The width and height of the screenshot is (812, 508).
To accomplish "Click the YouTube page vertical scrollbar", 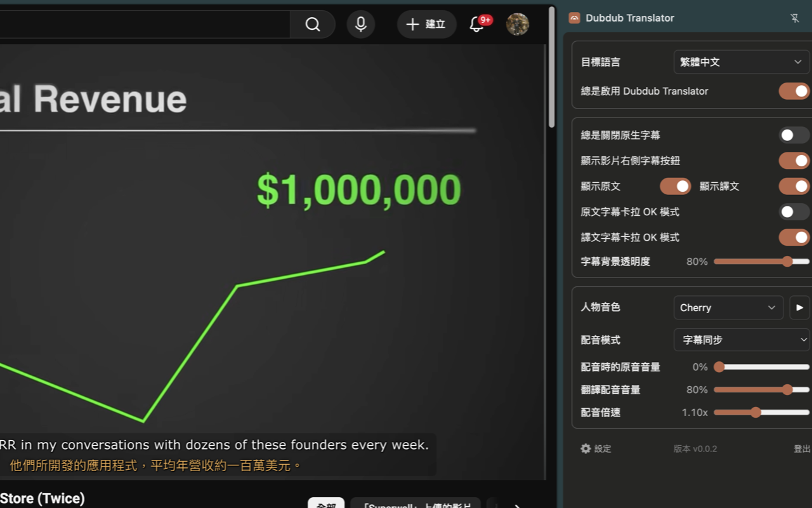I will coord(551,67).
